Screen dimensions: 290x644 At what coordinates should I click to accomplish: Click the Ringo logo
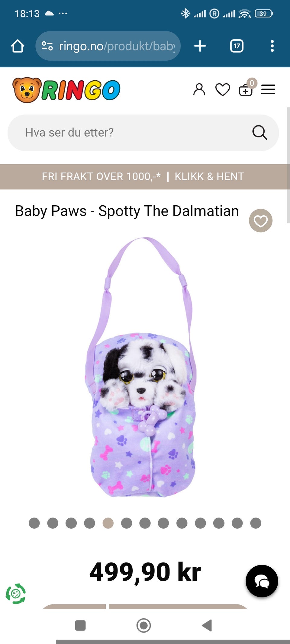(x=66, y=90)
